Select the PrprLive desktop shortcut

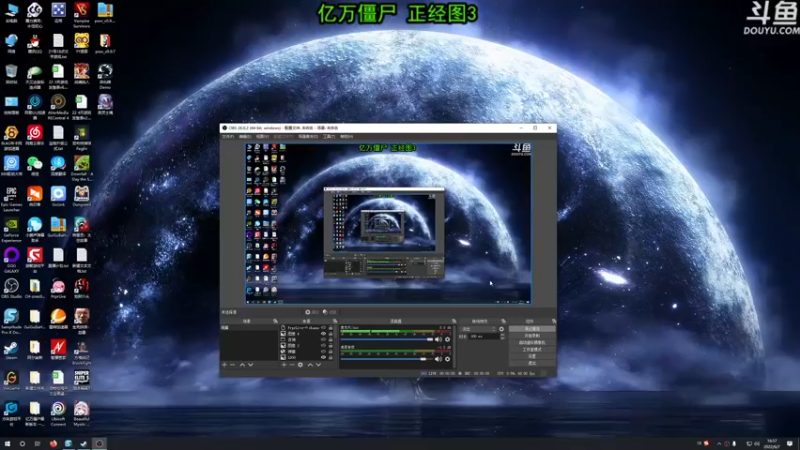(x=58, y=289)
